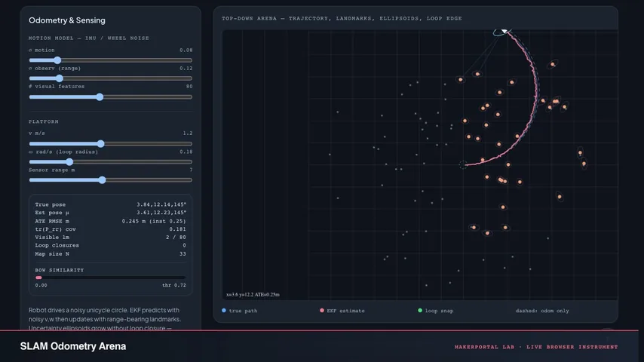Viewport: 644px width, 362px height.
Task: Adjust the σ observ (range) slider handle
Action: point(60,78)
